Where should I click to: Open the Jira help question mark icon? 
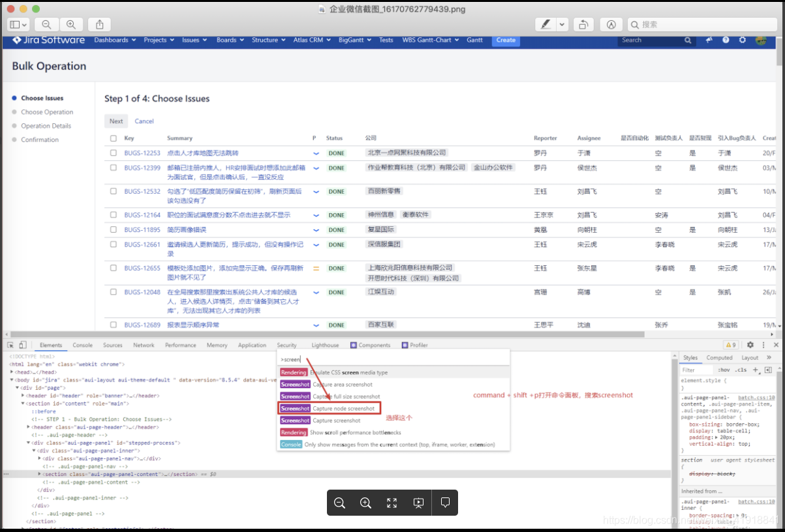726,40
